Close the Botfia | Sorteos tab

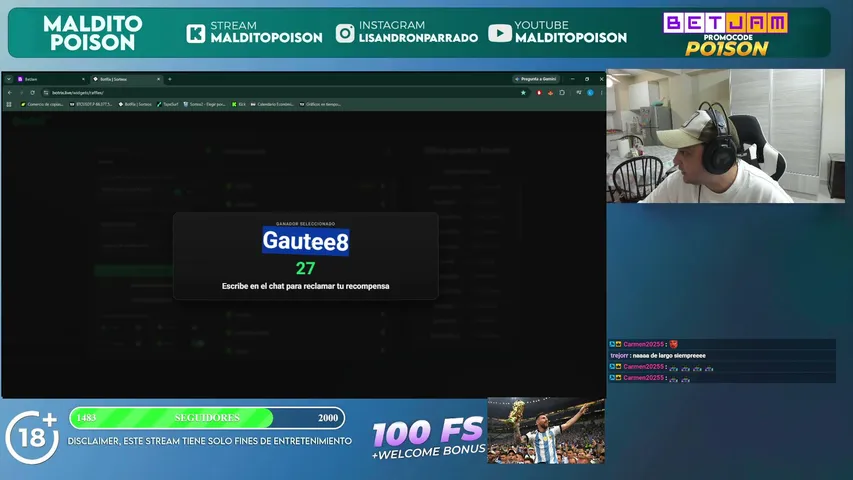point(158,79)
